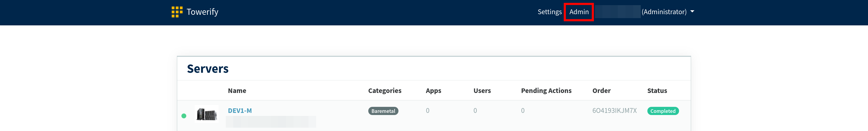
Task: Click the Towerify yellow grid logo
Action: (x=177, y=12)
